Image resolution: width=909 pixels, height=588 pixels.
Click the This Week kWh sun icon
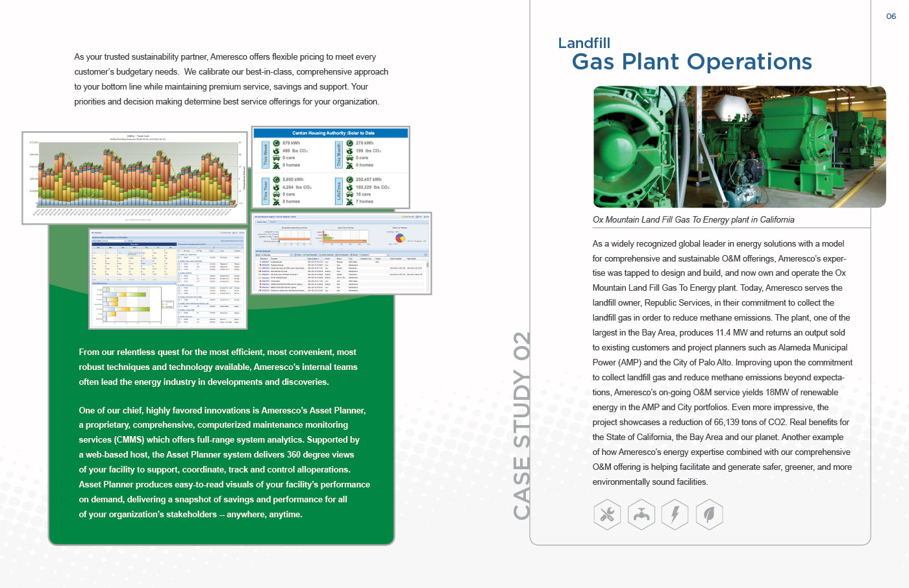(277, 143)
